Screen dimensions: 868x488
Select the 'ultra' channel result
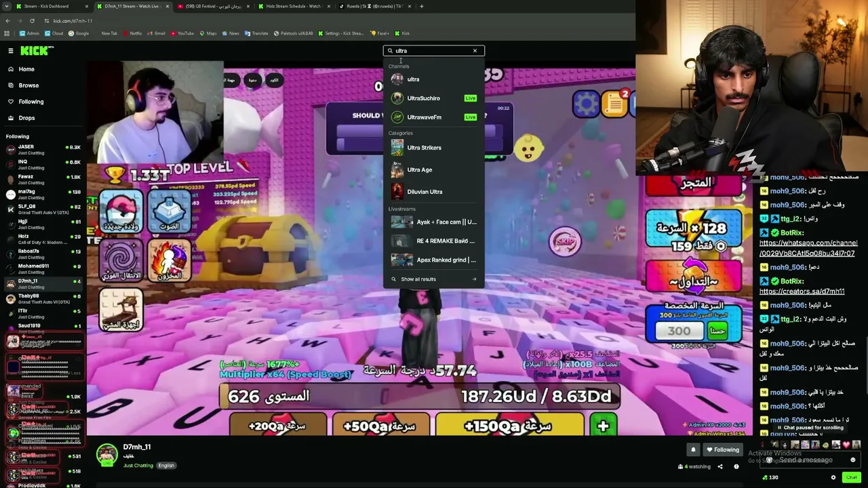click(x=434, y=79)
